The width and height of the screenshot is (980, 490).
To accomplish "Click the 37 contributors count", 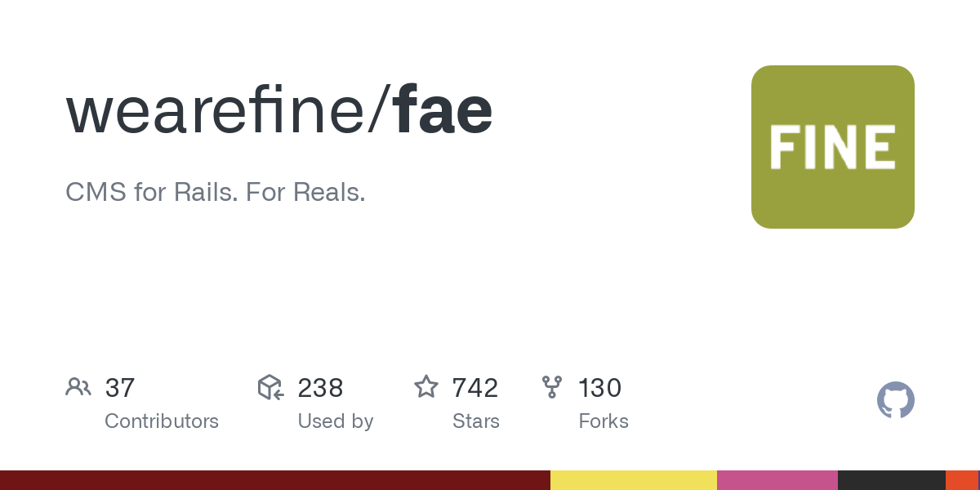I will pyautogui.click(x=120, y=388).
